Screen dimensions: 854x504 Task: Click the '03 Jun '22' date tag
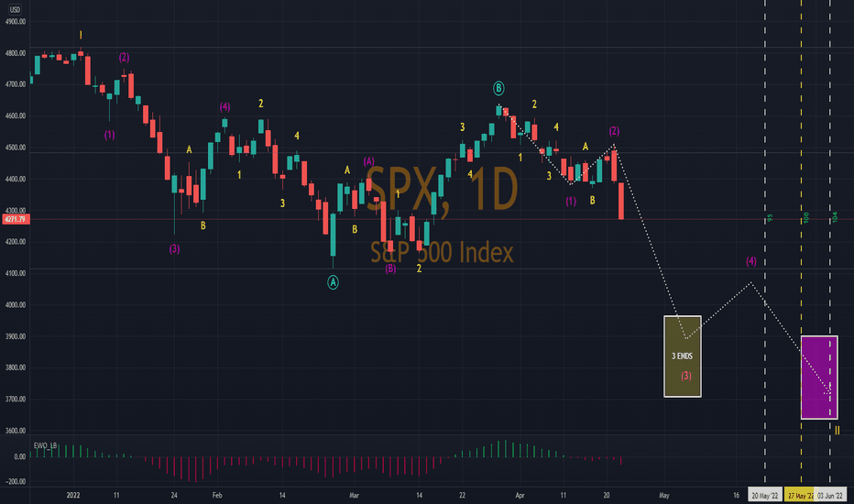pyautogui.click(x=830, y=495)
